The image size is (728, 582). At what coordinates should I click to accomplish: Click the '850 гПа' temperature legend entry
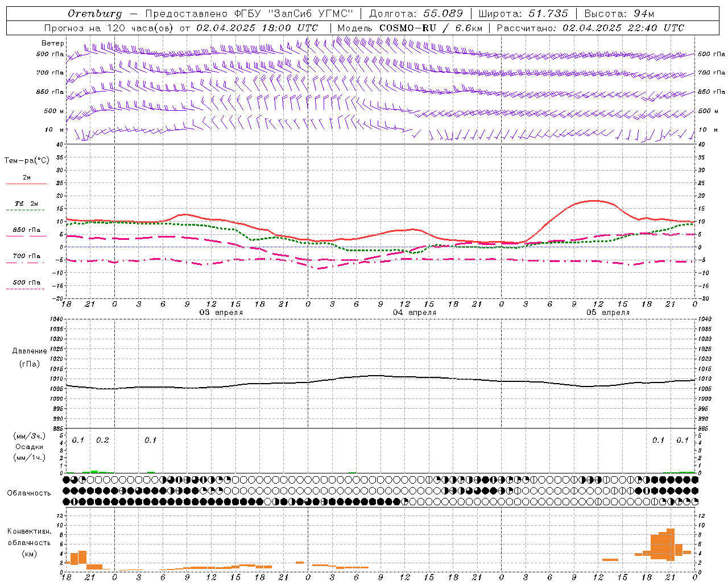point(27,230)
